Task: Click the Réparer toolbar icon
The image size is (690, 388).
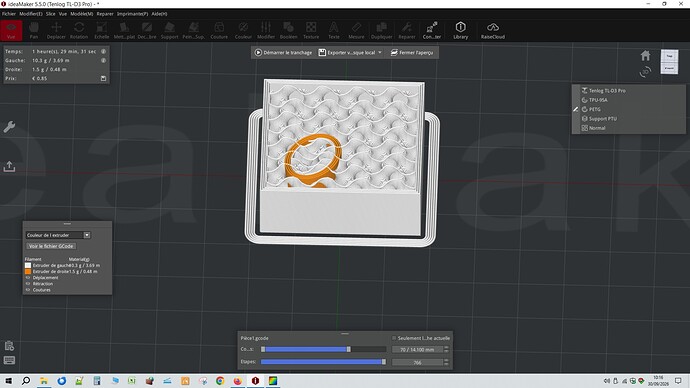Action: (407, 30)
